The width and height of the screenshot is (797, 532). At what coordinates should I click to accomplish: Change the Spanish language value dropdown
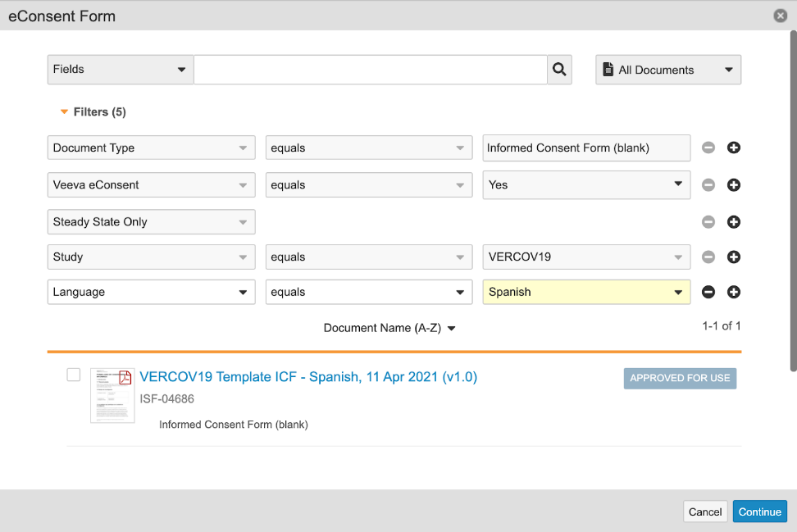coord(586,293)
